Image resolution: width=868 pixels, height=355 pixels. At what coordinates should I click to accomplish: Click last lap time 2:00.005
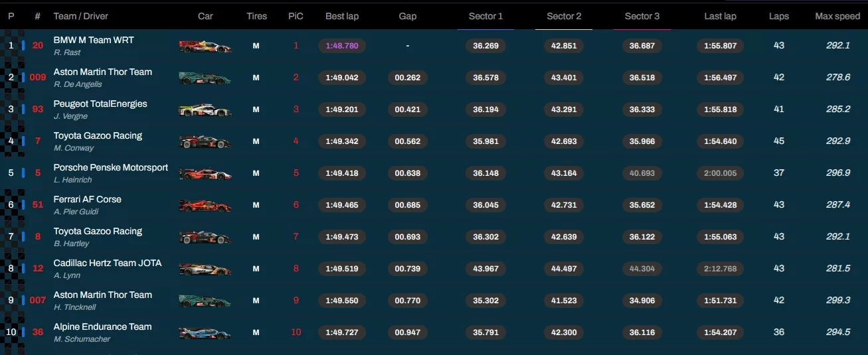721,173
